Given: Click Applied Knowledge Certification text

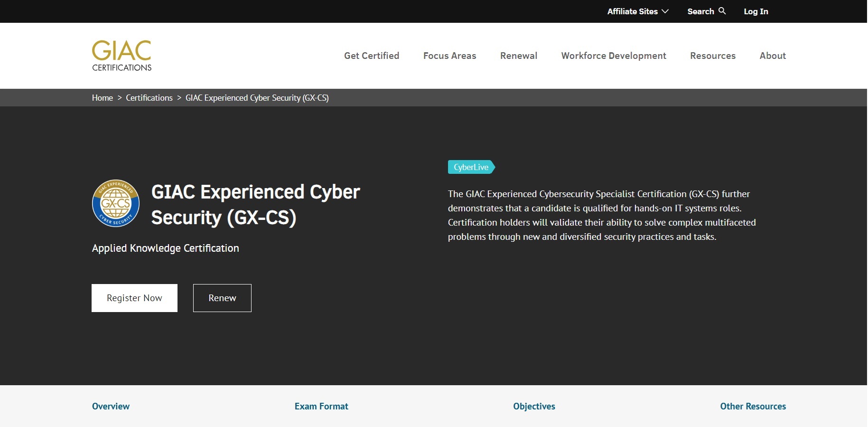Looking at the screenshot, I should pos(166,248).
